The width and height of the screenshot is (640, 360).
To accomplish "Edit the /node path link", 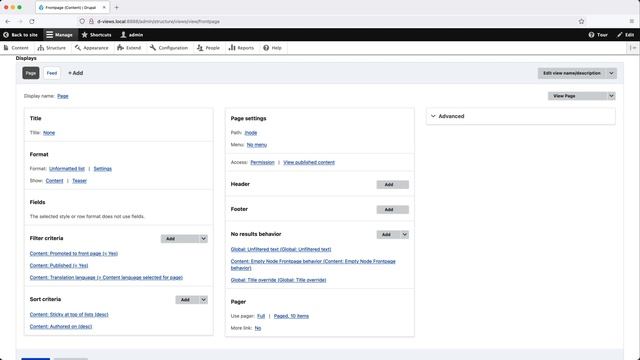I will point(251,133).
